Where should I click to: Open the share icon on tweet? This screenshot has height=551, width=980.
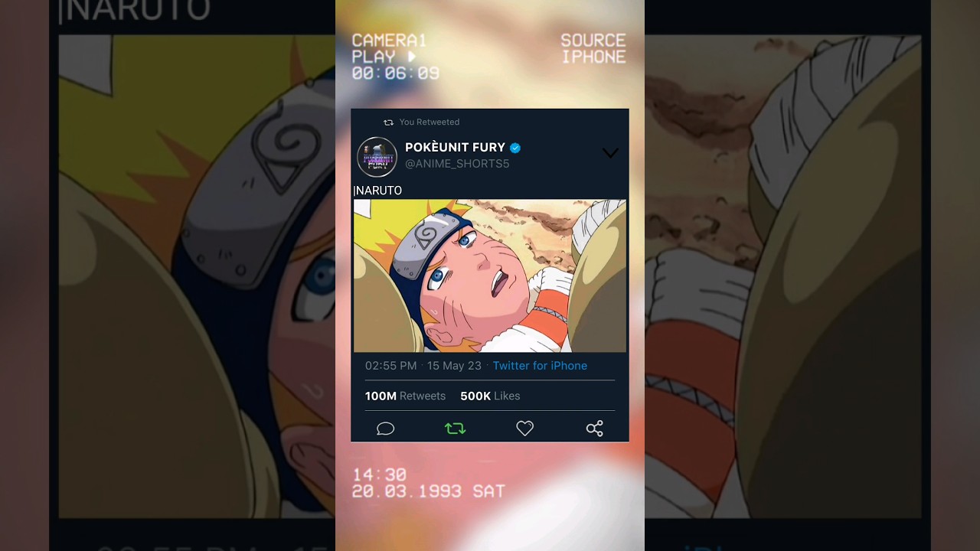coord(595,429)
